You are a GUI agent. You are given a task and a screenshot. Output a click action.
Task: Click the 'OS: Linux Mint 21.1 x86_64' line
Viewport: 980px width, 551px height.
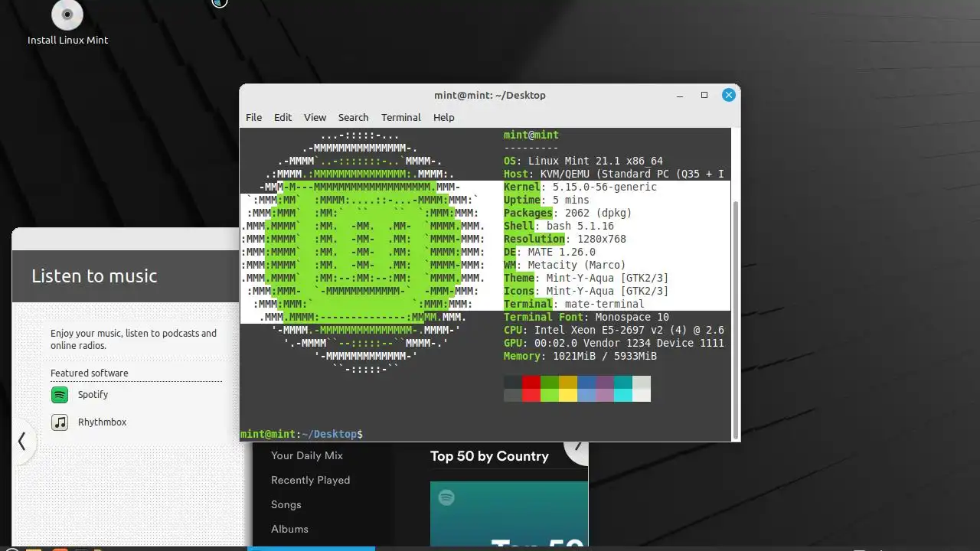point(583,161)
